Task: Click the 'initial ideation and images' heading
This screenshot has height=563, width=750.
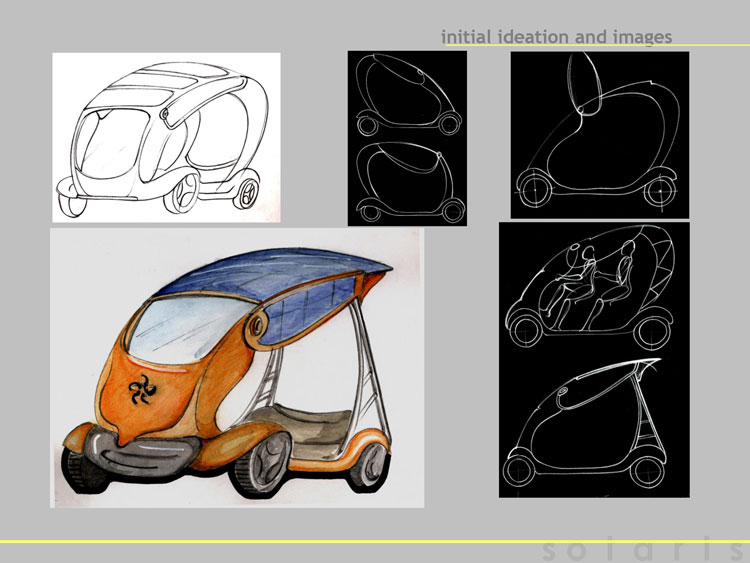Action: point(556,37)
